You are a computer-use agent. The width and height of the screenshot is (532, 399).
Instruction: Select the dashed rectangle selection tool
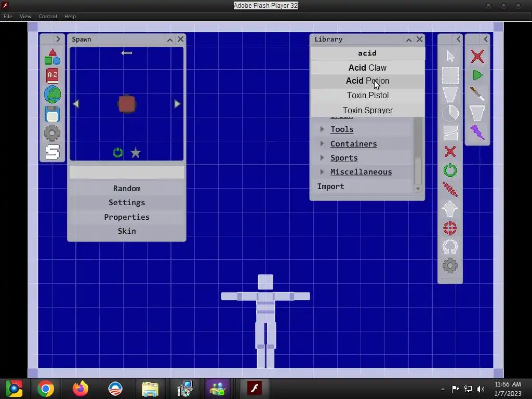point(450,75)
